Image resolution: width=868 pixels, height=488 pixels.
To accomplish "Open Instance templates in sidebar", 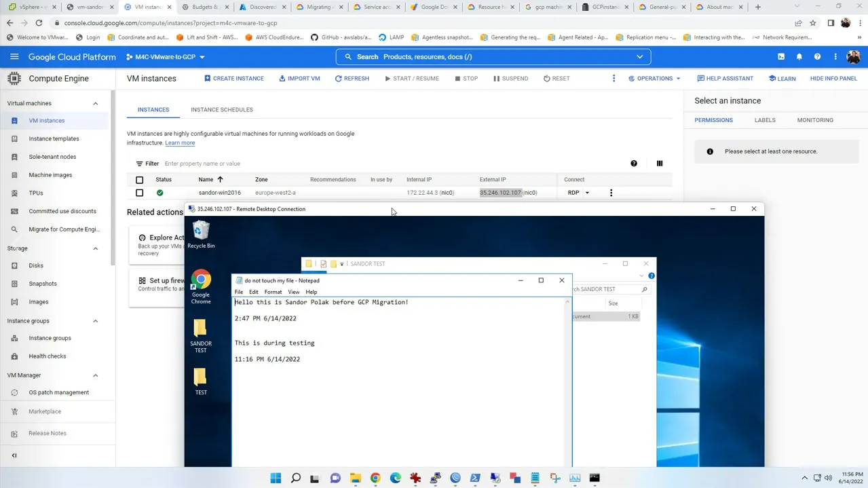I will (54, 139).
